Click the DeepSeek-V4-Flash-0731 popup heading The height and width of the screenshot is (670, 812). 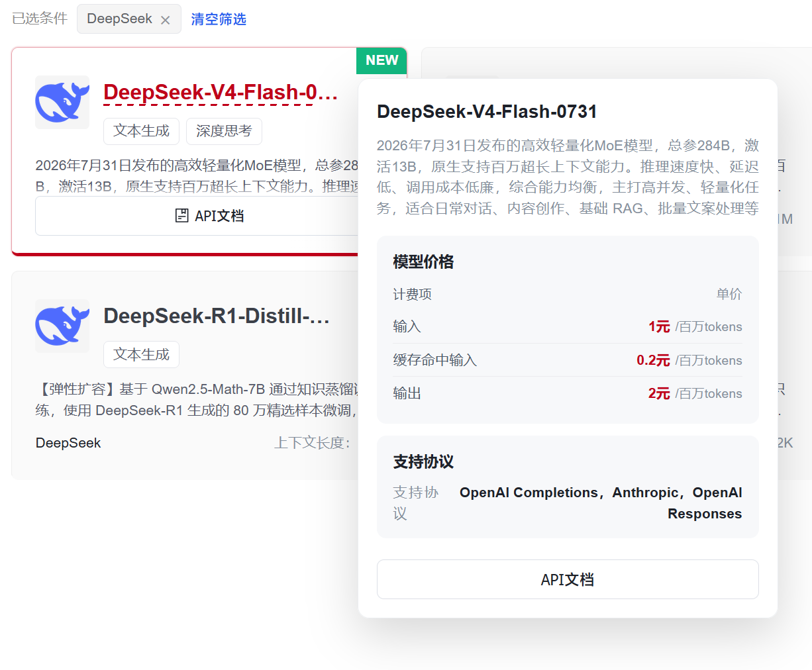click(x=487, y=112)
